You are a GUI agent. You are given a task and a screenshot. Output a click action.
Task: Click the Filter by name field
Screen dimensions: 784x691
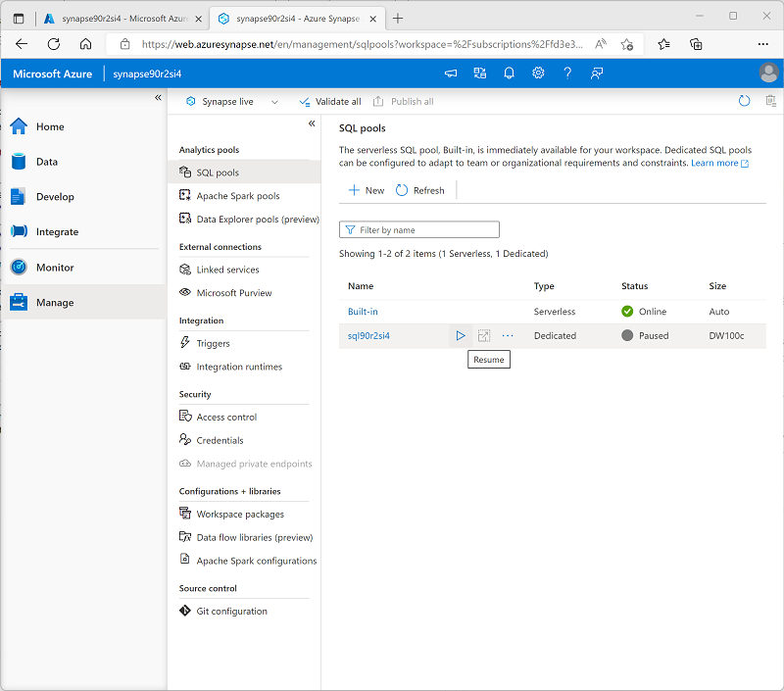(419, 230)
